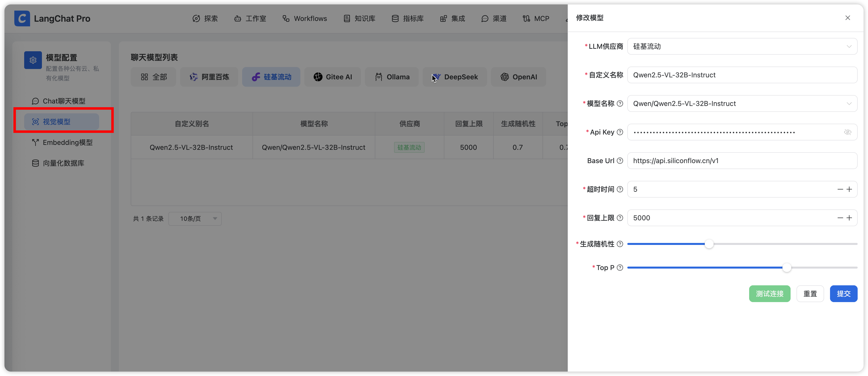Click the 生成随机性 slider handle
Viewport: 868px width, 376px height.
click(709, 244)
